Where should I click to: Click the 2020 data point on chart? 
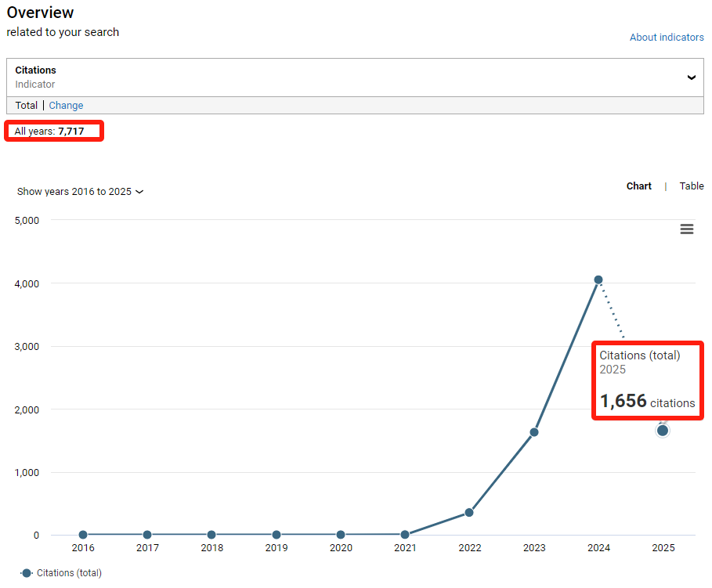click(x=341, y=535)
